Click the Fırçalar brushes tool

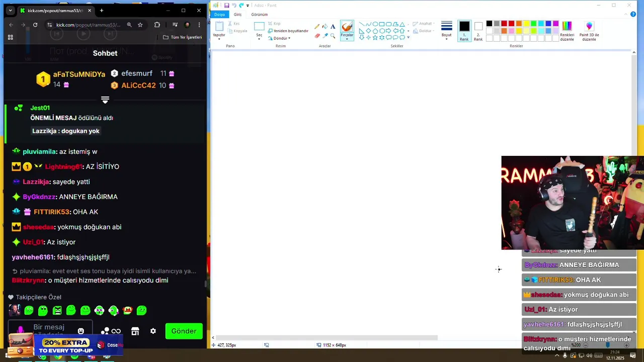[x=347, y=30]
